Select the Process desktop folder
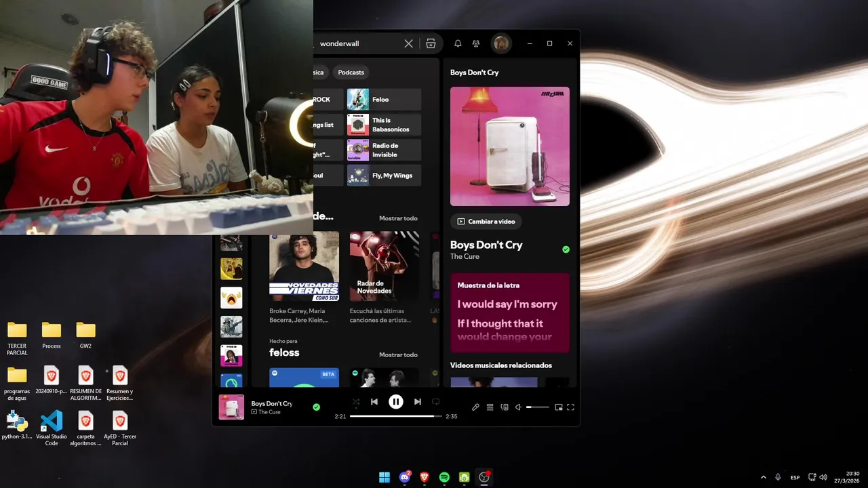 [52, 335]
